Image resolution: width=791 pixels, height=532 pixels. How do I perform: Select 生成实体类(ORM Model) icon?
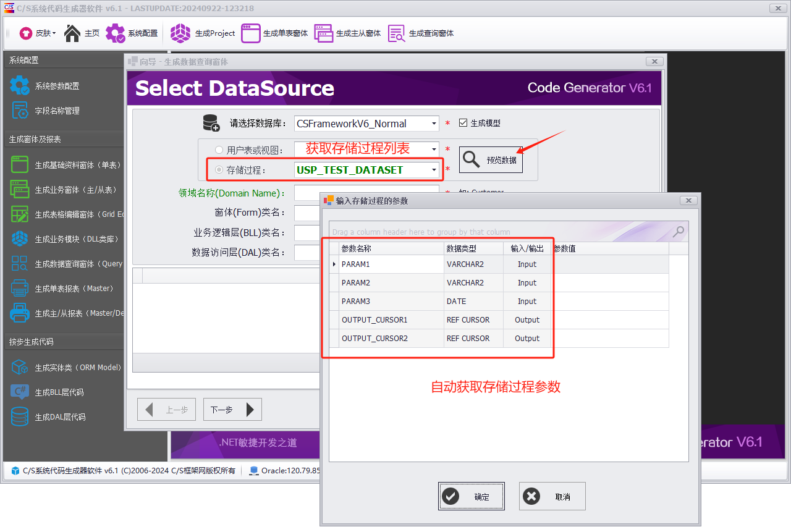[20, 367]
